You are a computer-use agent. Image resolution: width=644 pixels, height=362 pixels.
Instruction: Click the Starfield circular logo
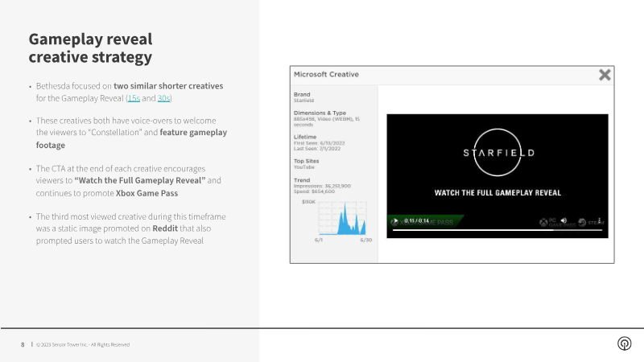click(x=497, y=151)
